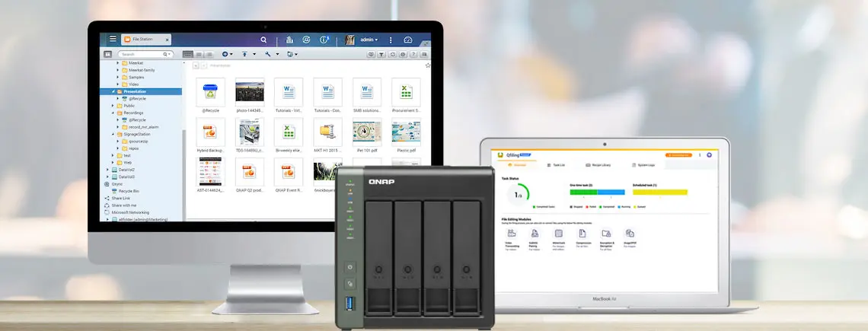Open event notifications info icon
This screenshot has width=868, height=331.
(324, 40)
